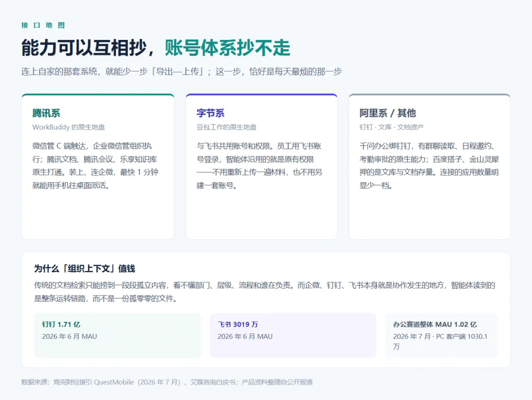
Task: Select the 腾讯系 card body paragraph
Action: 96,166
